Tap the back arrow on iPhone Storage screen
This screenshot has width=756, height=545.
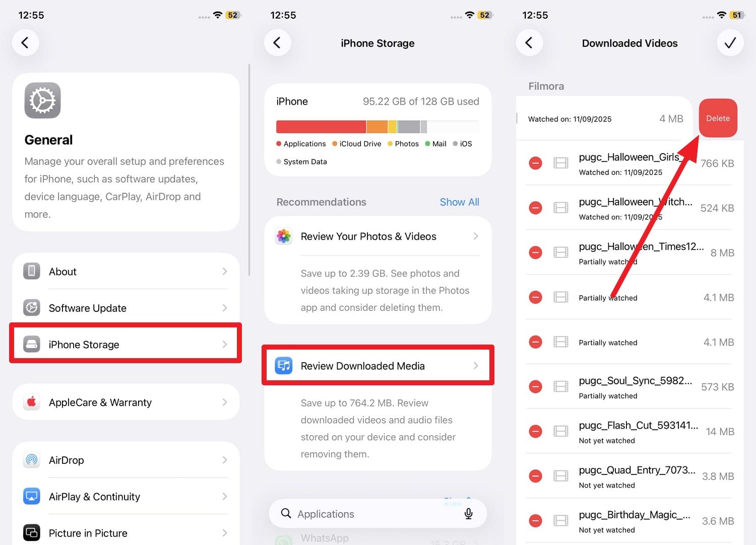click(x=277, y=43)
